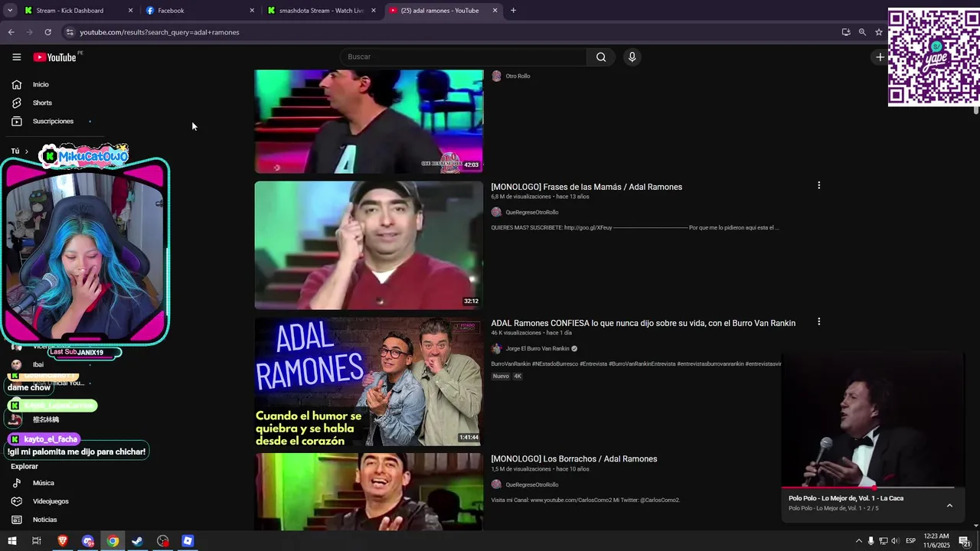Click the volume icon in the system tray
980x551 pixels.
pos(895,541)
